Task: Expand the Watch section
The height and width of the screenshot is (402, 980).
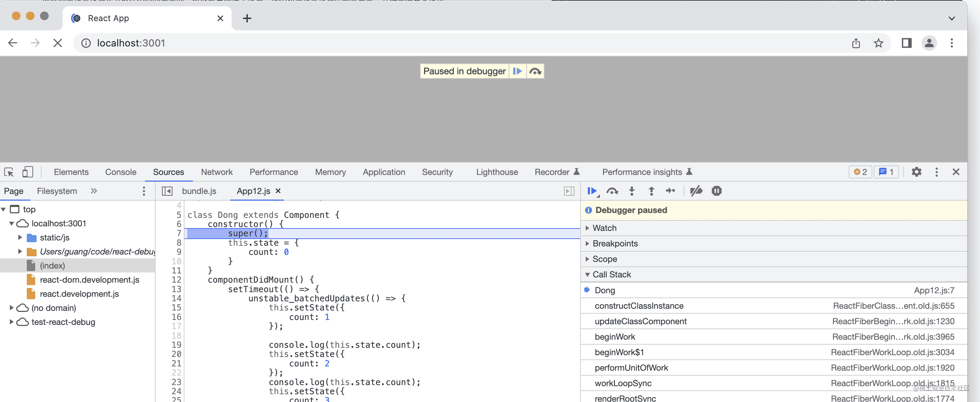Action: point(604,228)
